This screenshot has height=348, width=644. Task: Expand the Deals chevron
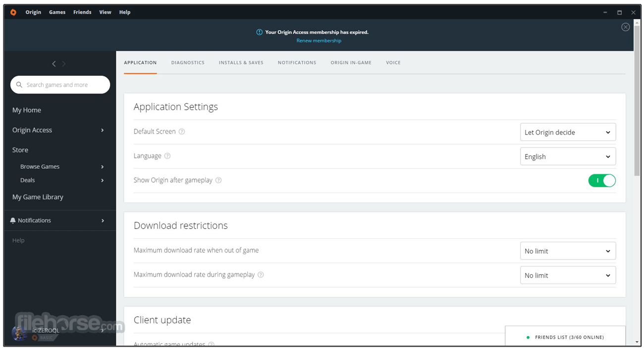pos(103,181)
